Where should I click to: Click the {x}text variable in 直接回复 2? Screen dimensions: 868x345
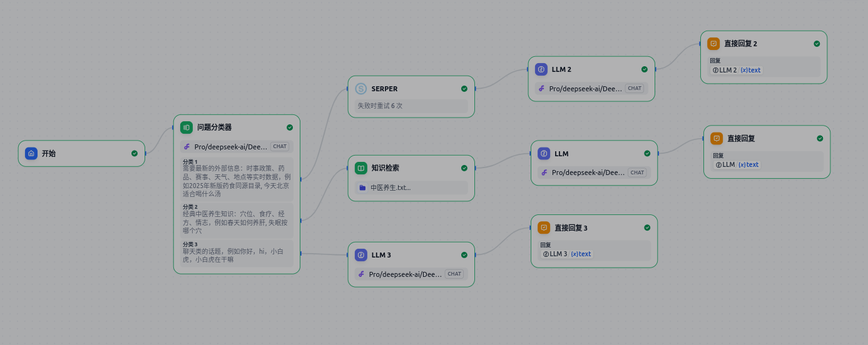click(750, 70)
